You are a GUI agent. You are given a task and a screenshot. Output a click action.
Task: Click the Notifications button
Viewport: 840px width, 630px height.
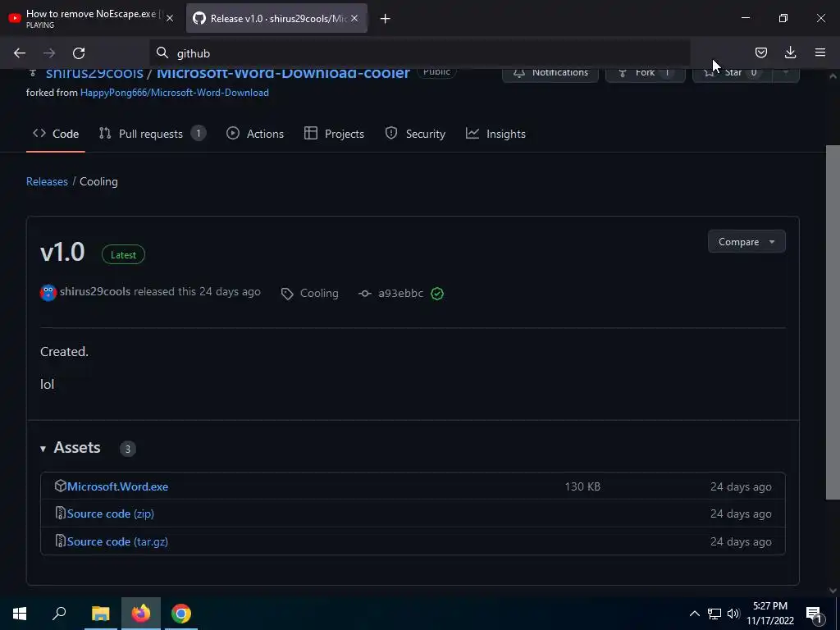[x=550, y=74]
